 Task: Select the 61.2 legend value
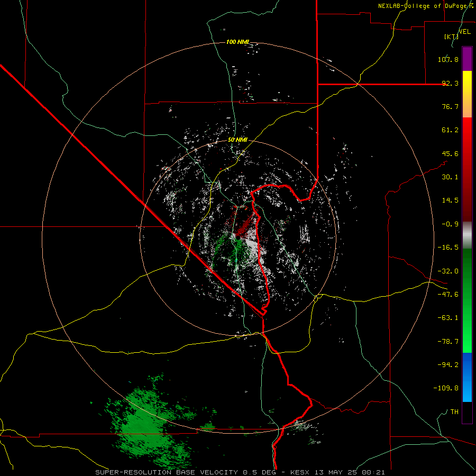click(450, 130)
